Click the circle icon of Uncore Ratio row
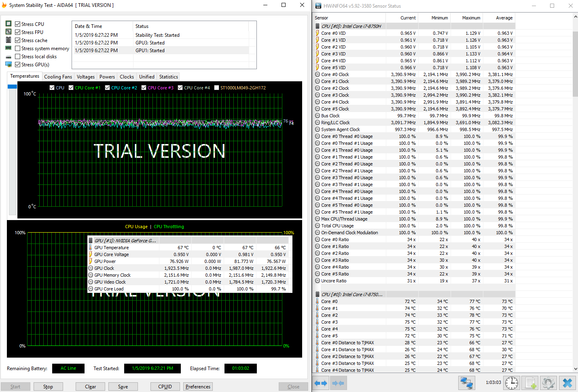 pyautogui.click(x=318, y=281)
